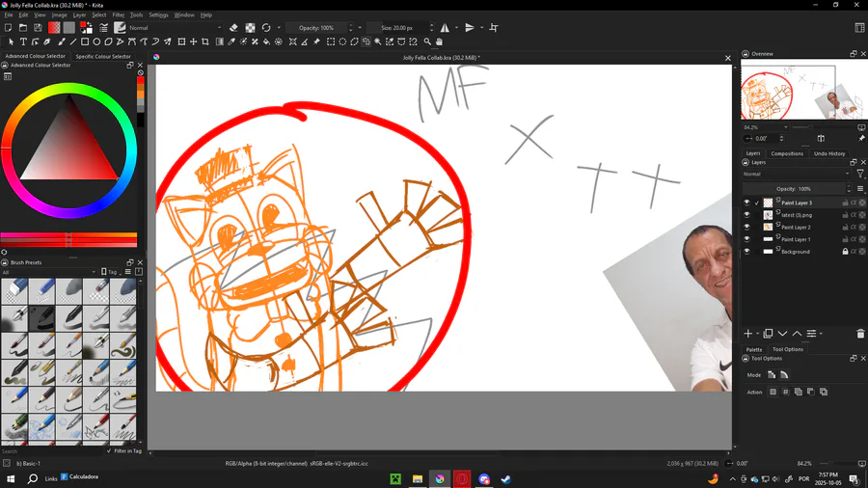Screen dimensions: 868x488
Task: Select the Zoom tool
Action: pos(427,41)
